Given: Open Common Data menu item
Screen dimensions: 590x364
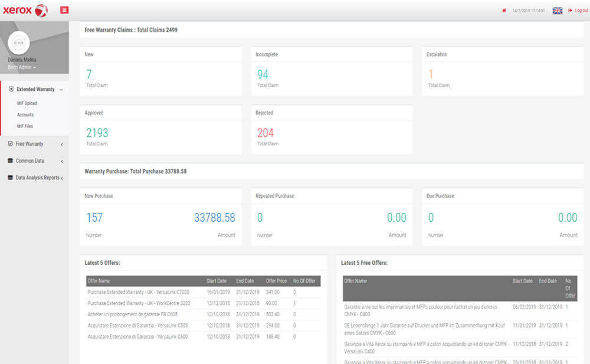Looking at the screenshot, I should [x=29, y=160].
